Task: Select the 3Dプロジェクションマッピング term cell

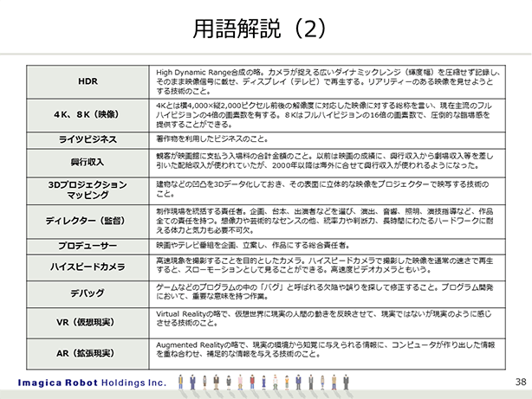Action: [x=88, y=190]
